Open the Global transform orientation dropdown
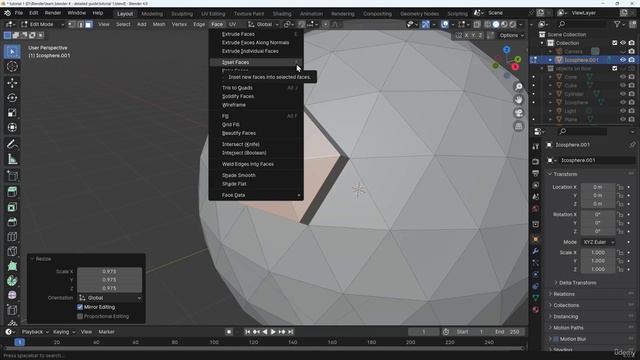The height and width of the screenshot is (360, 640). point(264,24)
